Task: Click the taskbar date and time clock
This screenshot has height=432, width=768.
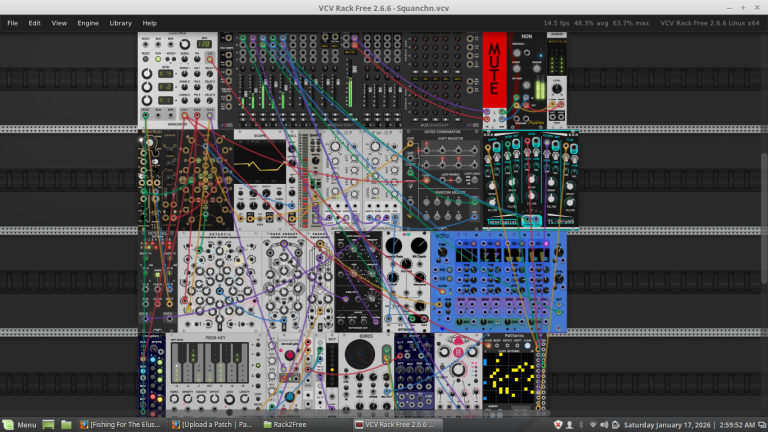Action: (x=689, y=425)
